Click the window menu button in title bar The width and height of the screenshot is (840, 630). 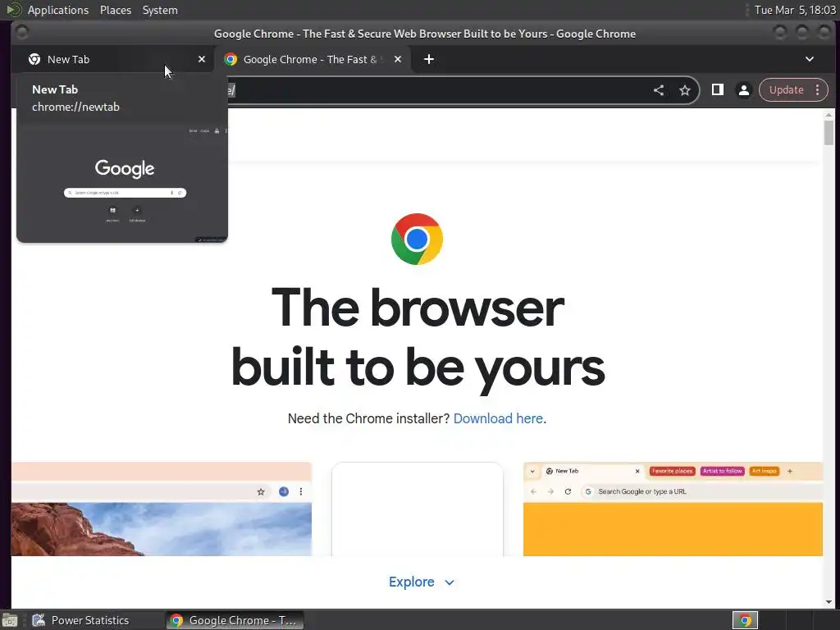pos(22,33)
